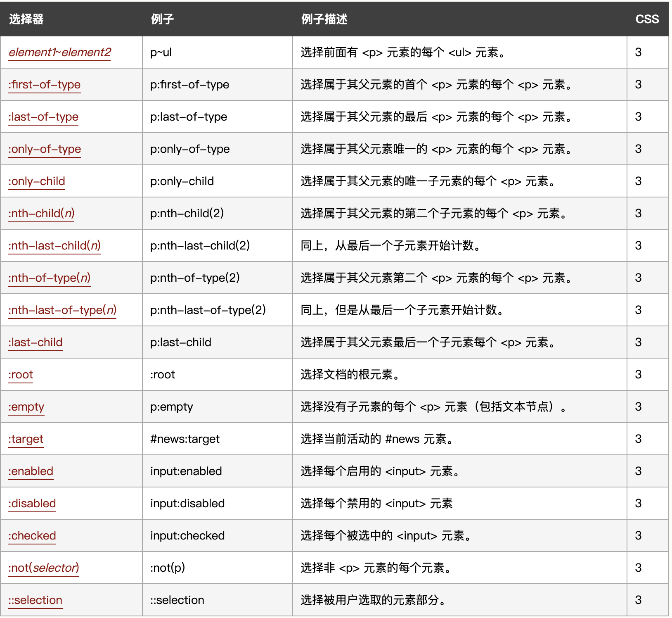Click description 选择每个启用的 <input> 元素
This screenshot has height=618, width=672.
[x=381, y=471]
